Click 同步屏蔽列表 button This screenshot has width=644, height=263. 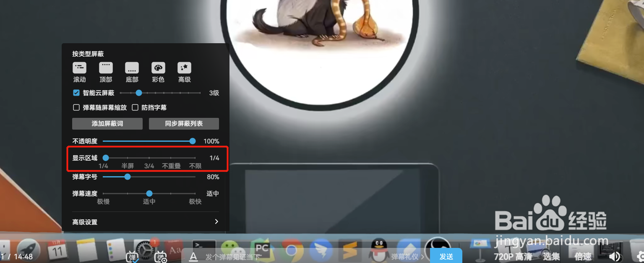click(x=184, y=124)
